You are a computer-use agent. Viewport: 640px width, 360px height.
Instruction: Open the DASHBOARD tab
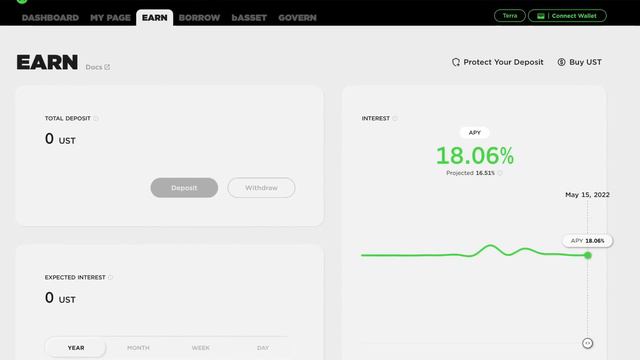click(x=50, y=18)
